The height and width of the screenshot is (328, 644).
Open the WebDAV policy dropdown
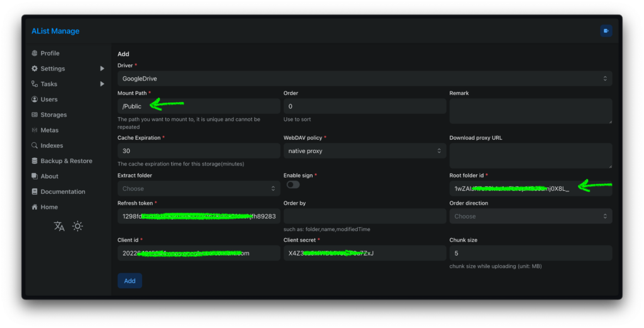pos(364,151)
